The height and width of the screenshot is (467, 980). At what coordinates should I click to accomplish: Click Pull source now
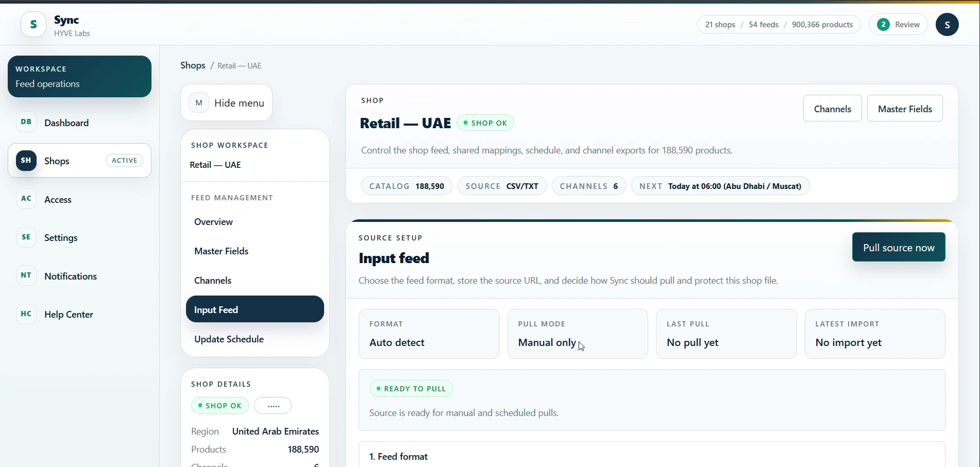point(899,247)
